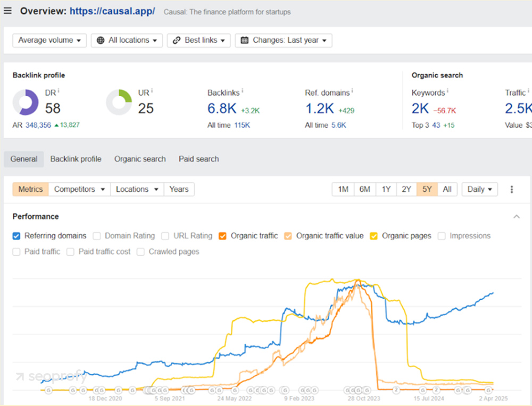Open the https://causal.app/ link

[112, 11]
